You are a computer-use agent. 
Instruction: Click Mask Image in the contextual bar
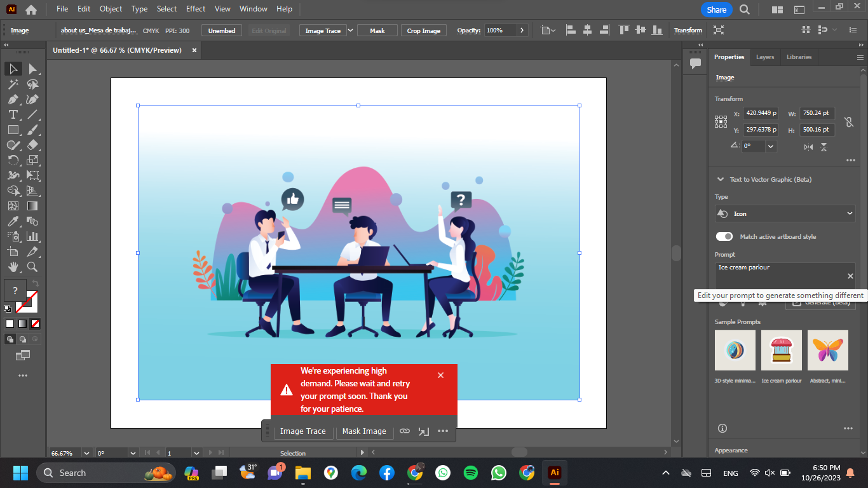tap(364, 431)
